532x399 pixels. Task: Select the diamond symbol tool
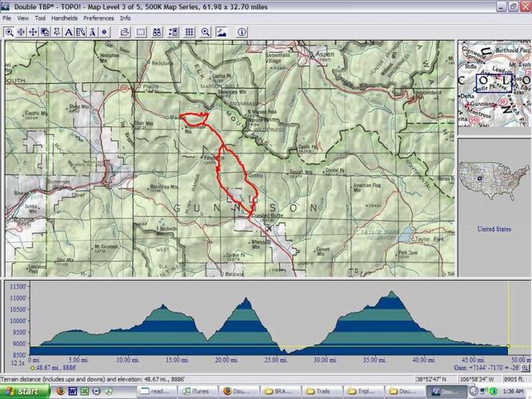[x=104, y=32]
